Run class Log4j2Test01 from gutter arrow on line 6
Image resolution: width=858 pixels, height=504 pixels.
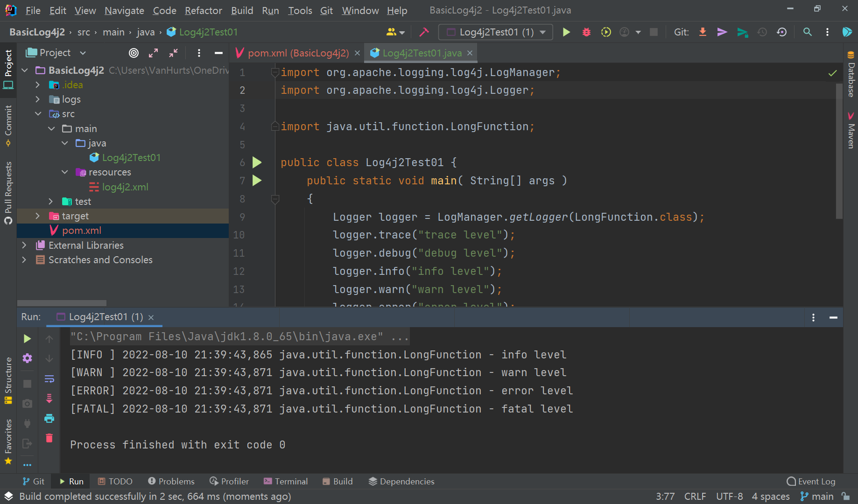click(x=257, y=162)
